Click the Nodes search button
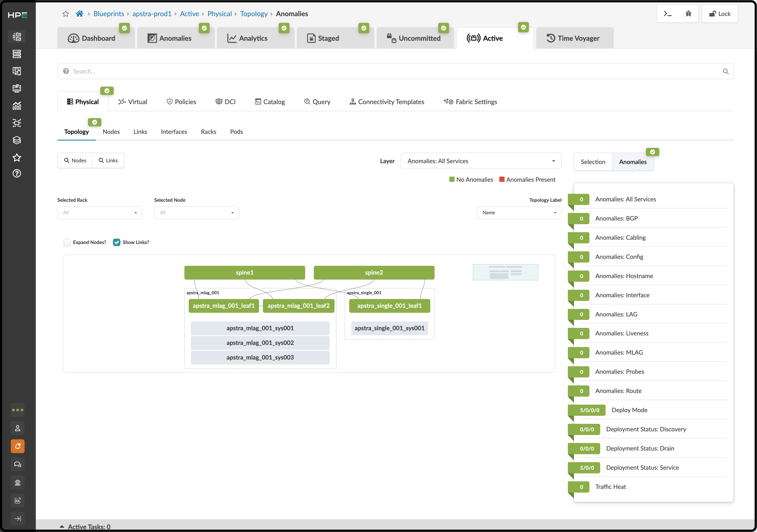 pyautogui.click(x=75, y=161)
